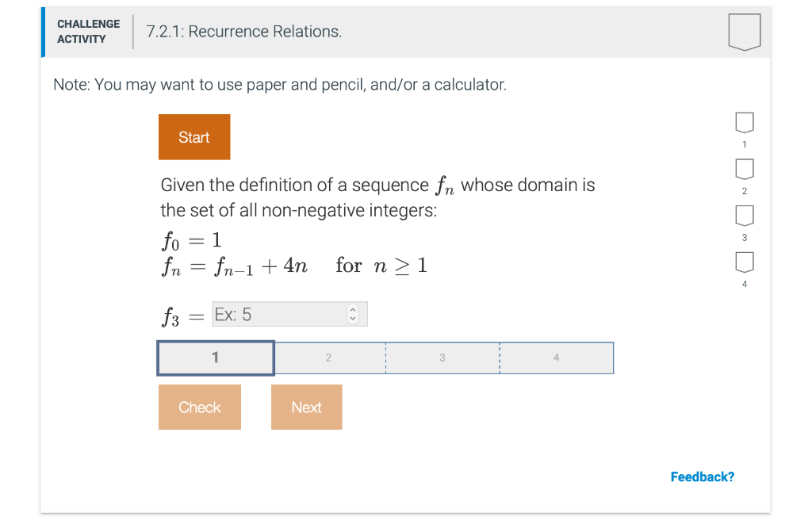Click the down arrow of the answer spinner

click(353, 317)
